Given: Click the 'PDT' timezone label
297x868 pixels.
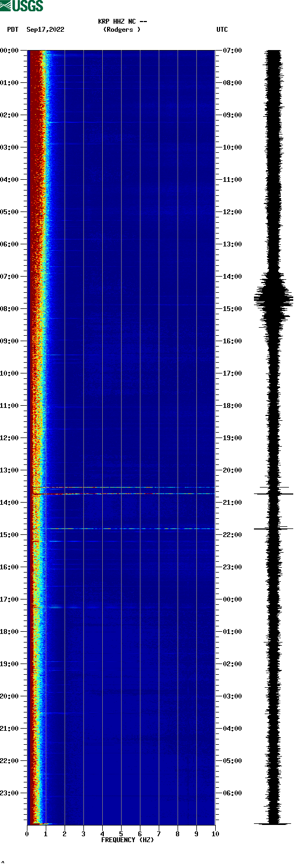Looking at the screenshot, I should [13, 30].
